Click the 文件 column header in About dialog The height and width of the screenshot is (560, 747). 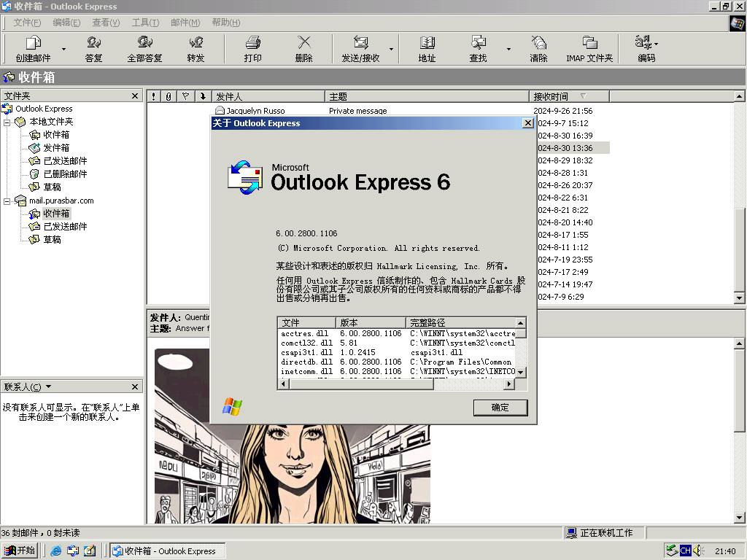[307, 322]
